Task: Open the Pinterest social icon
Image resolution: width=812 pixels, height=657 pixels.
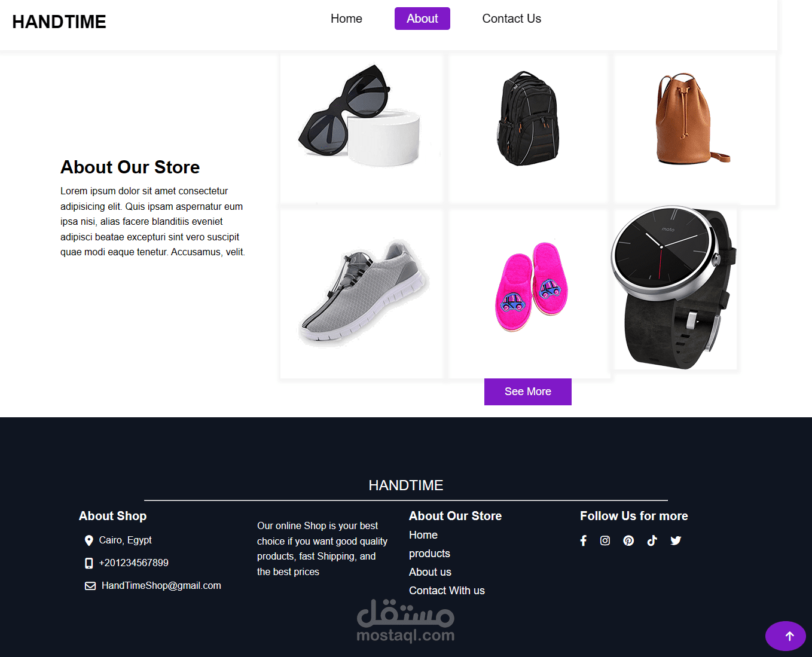Action: (628, 540)
